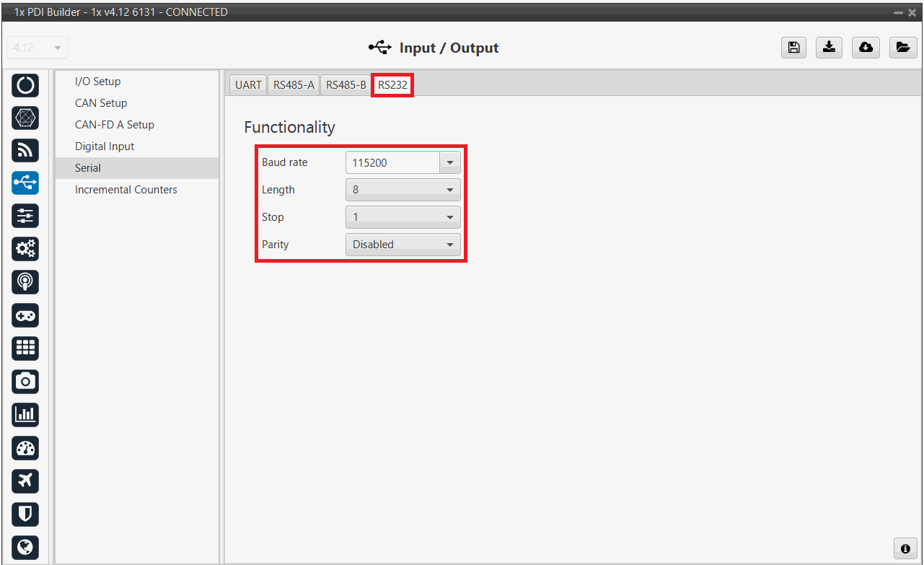Image resolution: width=924 pixels, height=565 pixels.
Task: Click the airplane icon in sidebar
Action: coord(25,481)
